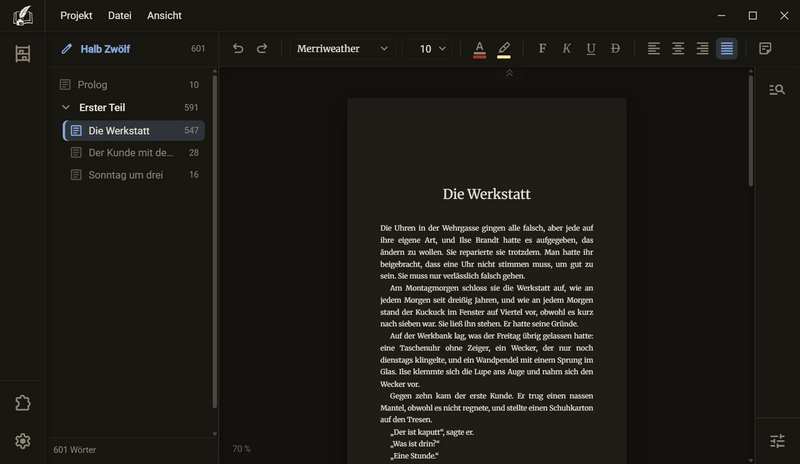Align text to the right

[x=703, y=48]
